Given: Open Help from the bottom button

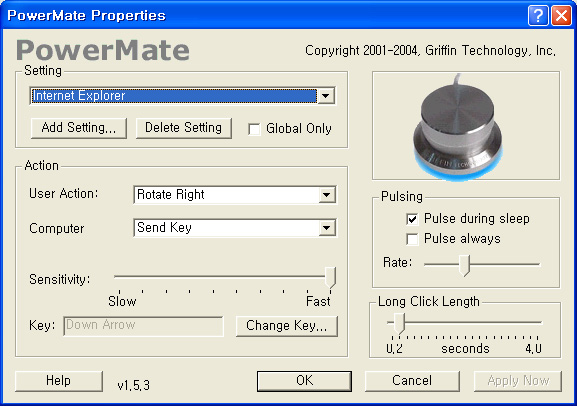Looking at the screenshot, I should pyautogui.click(x=59, y=381).
